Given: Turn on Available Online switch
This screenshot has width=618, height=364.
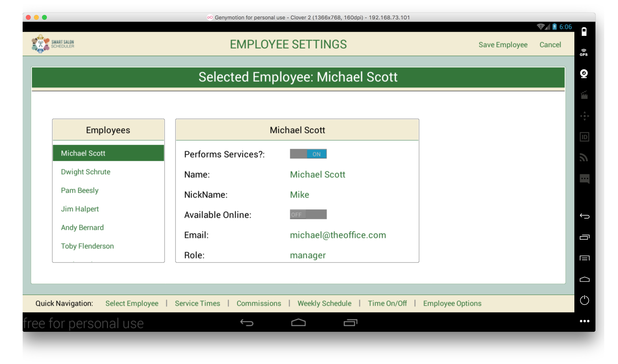Looking at the screenshot, I should (x=308, y=214).
